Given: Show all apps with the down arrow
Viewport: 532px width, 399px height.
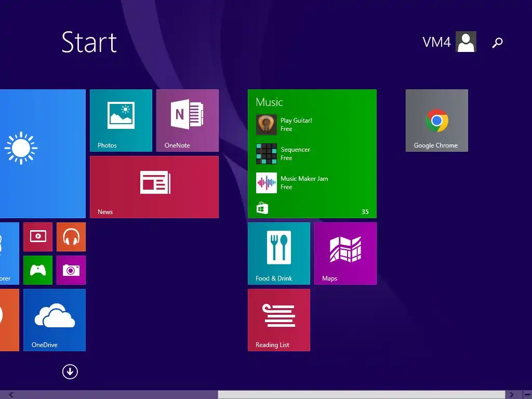Looking at the screenshot, I should 70,372.
